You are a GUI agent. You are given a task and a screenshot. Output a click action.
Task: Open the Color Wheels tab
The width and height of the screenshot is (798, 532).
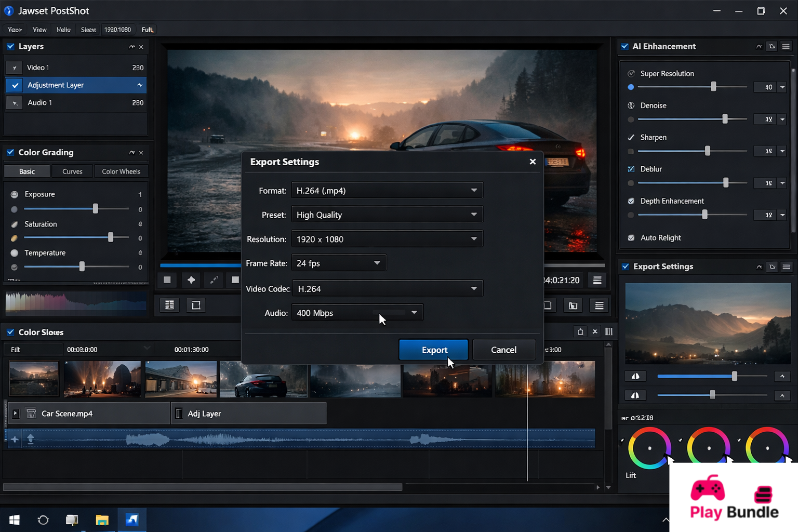pos(121,171)
